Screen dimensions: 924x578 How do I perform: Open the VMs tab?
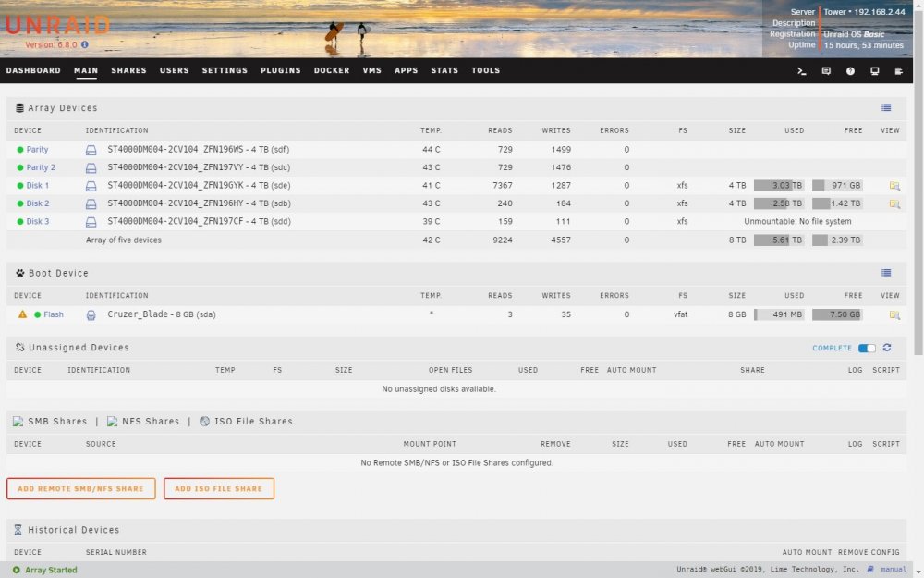pos(371,70)
